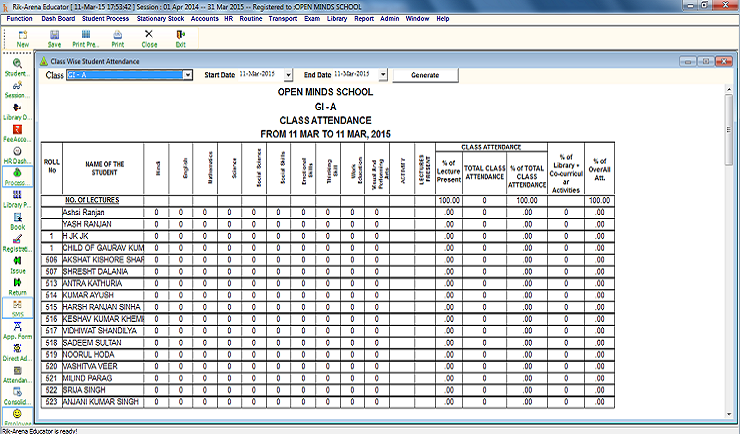Click the New toolbar icon
Screen dimensions: 740x434
[23, 38]
